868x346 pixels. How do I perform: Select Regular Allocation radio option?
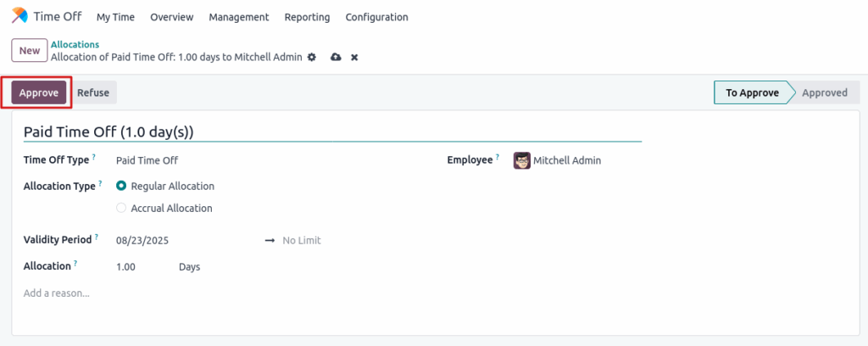coord(121,186)
